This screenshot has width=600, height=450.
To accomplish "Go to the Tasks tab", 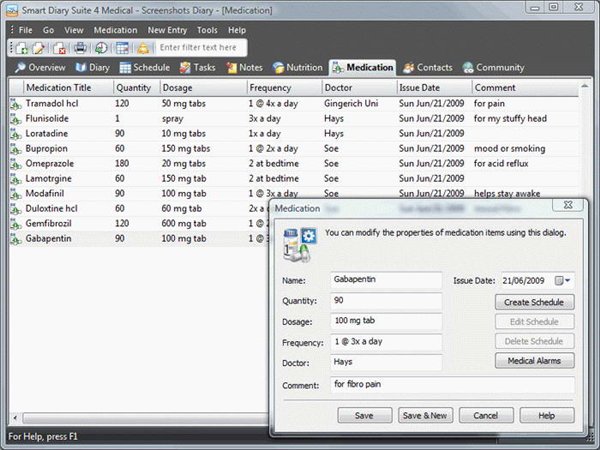I will [x=197, y=68].
